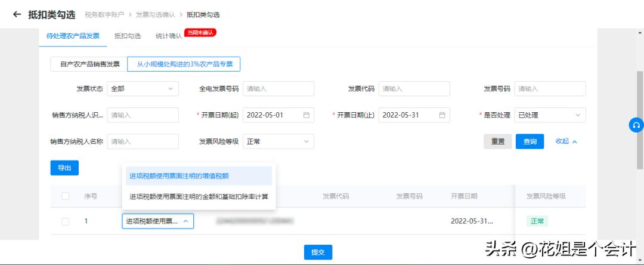Focus the 全电发票号码 input field
Screen dimensions: 644x265
(x=278, y=89)
